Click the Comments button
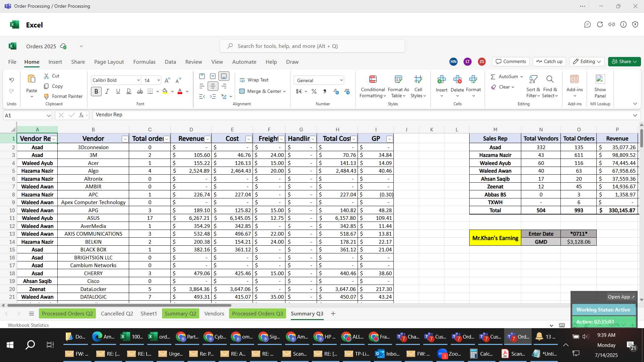Viewport: 644px width, 362px height. pos(511,62)
